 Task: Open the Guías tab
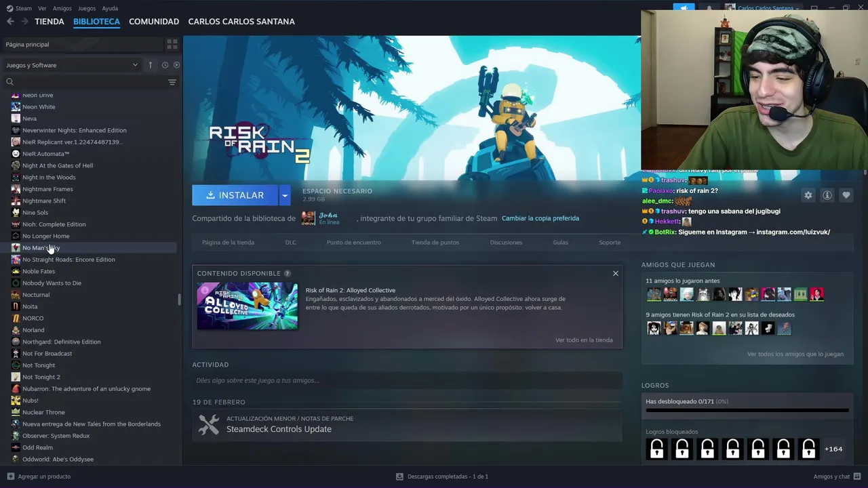560,242
